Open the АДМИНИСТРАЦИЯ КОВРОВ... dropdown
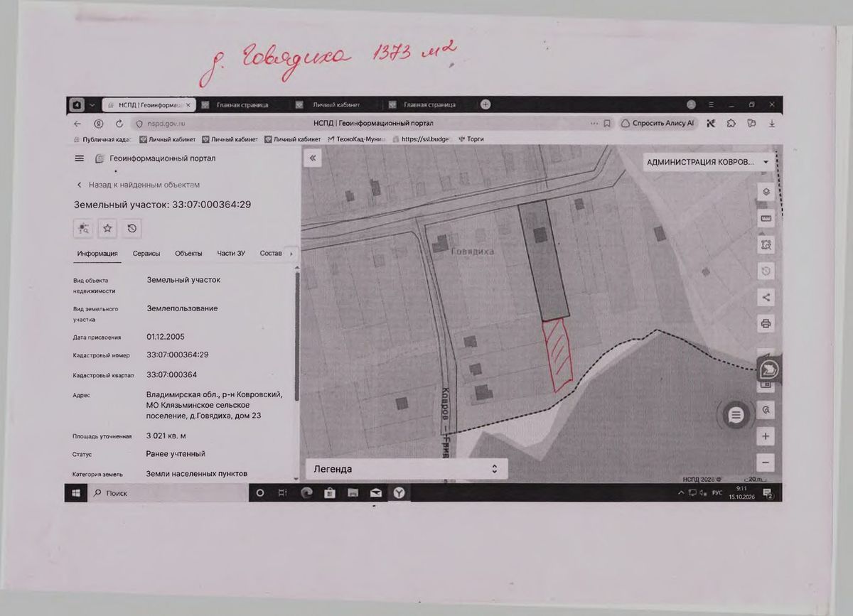Screen dimensions: 853x616 [x=707, y=162]
